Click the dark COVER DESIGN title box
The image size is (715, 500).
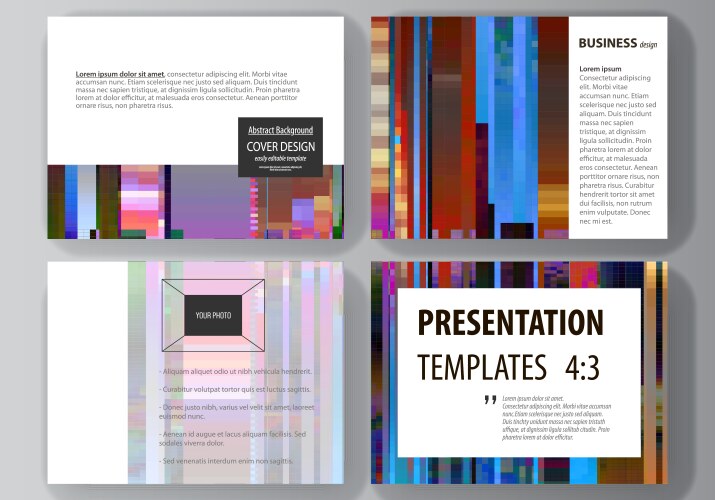click(x=280, y=148)
